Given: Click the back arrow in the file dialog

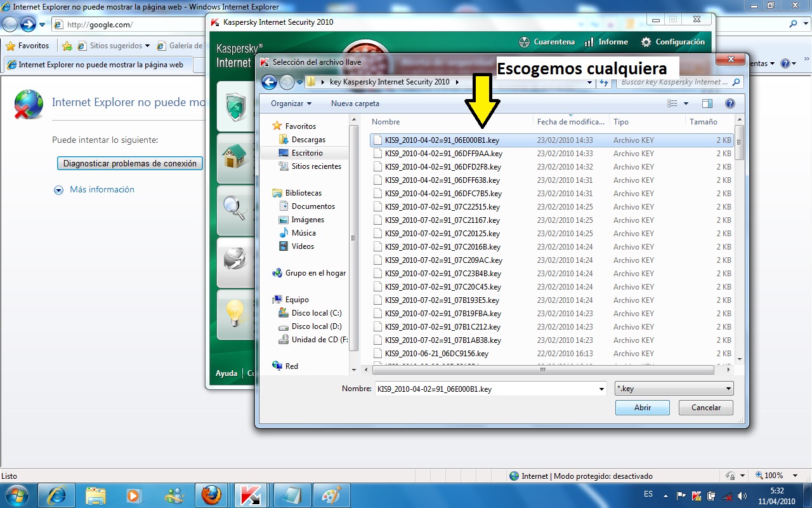Looking at the screenshot, I should (x=269, y=82).
